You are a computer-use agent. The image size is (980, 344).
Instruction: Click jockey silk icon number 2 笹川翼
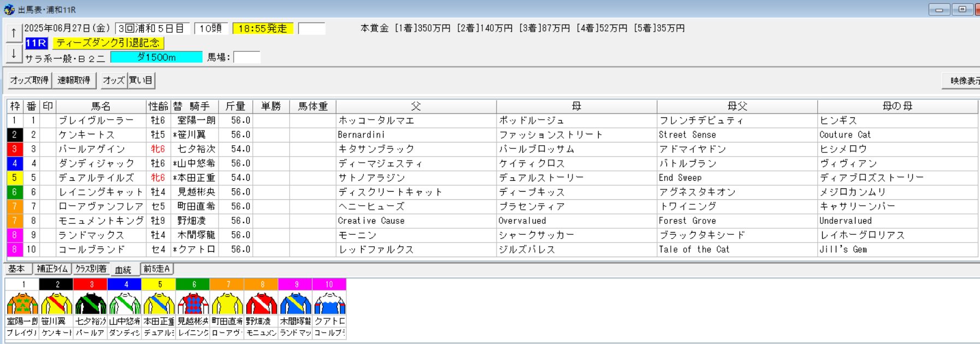click(56, 303)
